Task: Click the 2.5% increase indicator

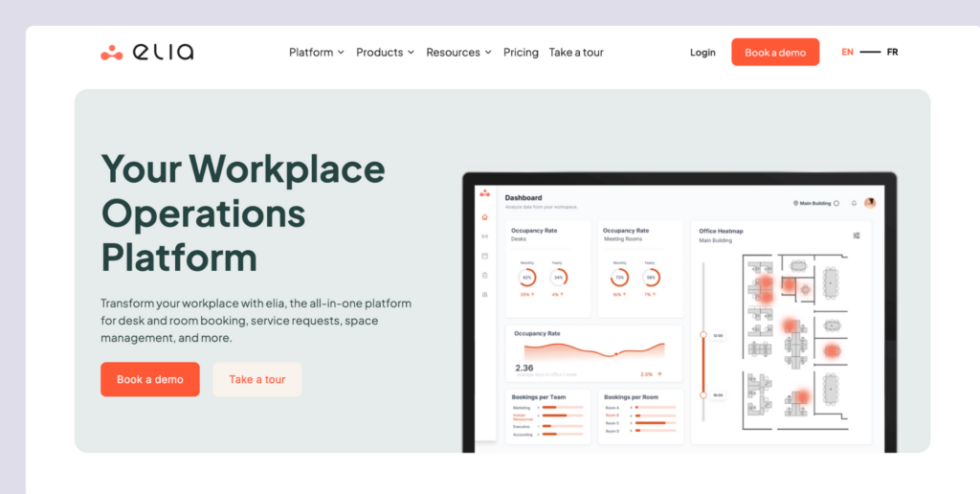Action: tap(651, 374)
